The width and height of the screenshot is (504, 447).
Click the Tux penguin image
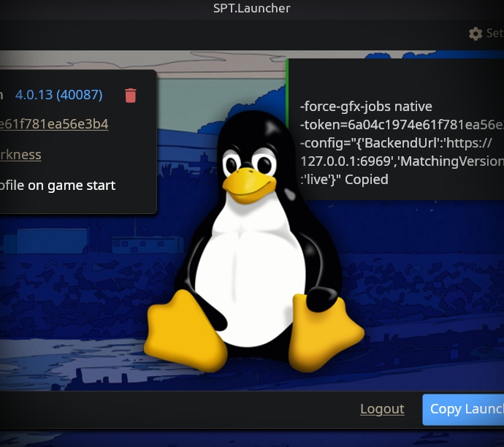tap(254, 242)
